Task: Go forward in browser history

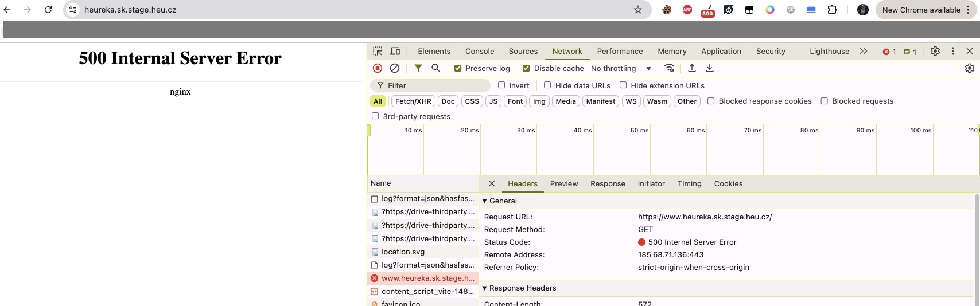Action: (28, 10)
